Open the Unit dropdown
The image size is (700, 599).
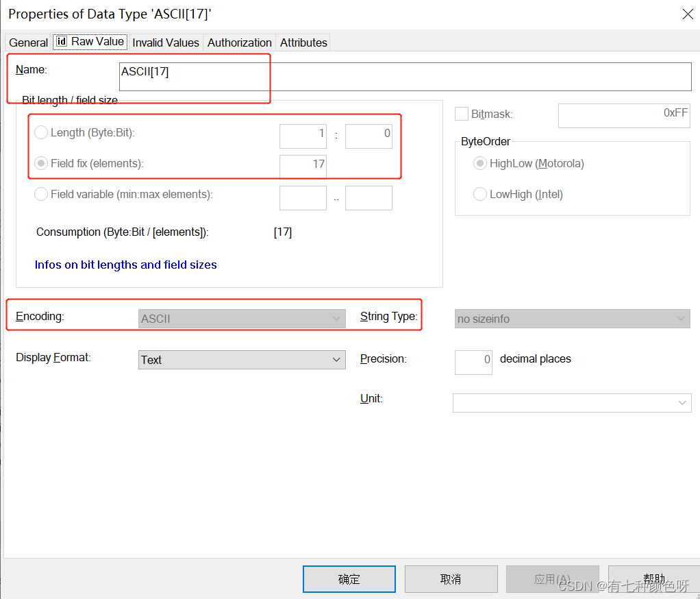[572, 403]
